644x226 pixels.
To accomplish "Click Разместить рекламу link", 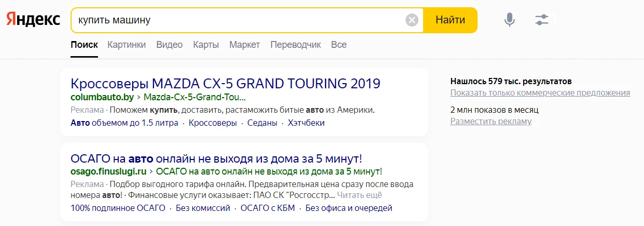I will pos(491,122).
